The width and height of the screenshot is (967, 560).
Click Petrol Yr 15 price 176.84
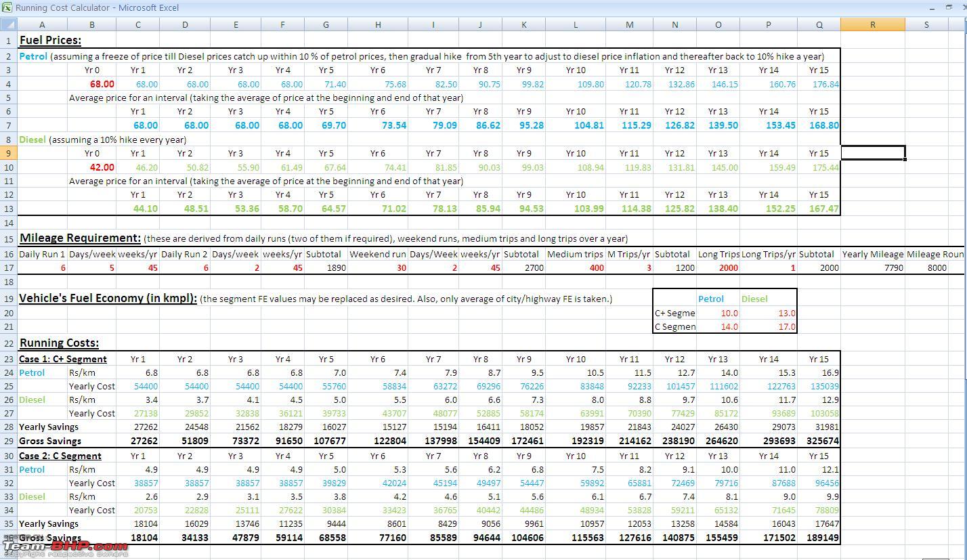[825, 84]
